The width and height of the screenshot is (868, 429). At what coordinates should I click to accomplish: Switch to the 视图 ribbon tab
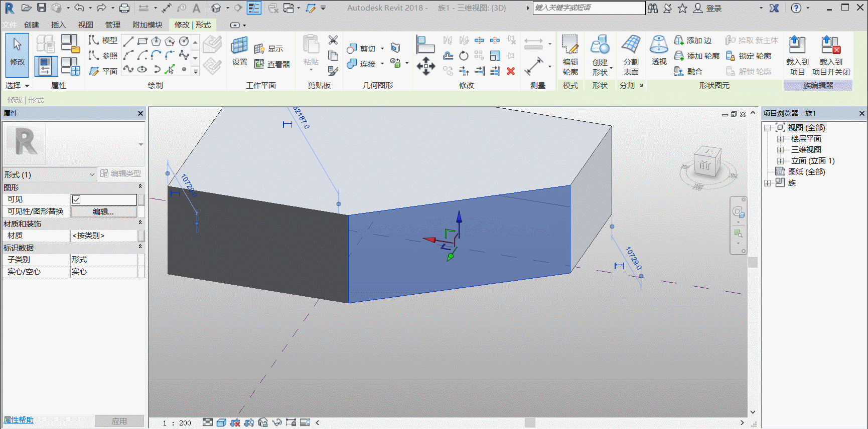85,25
